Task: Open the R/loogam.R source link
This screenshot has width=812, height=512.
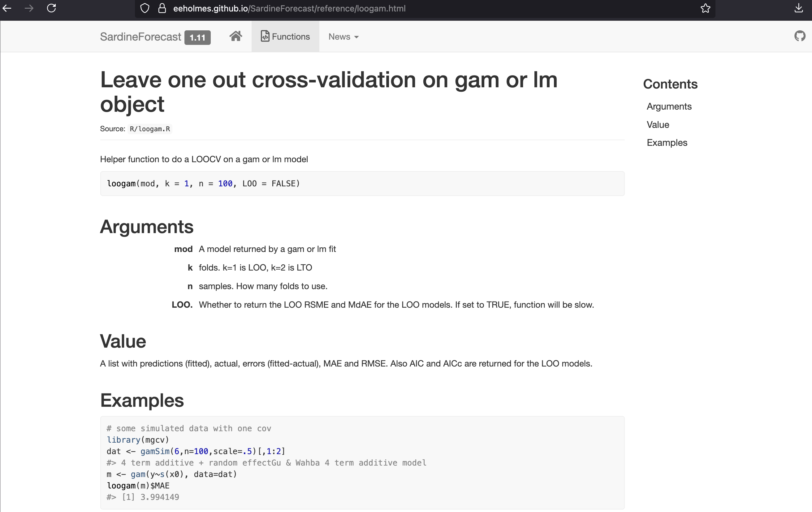Action: click(x=150, y=129)
